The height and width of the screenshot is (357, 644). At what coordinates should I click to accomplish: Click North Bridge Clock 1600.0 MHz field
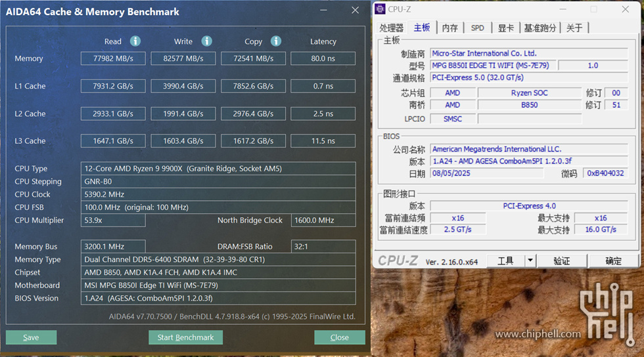pos(323,220)
